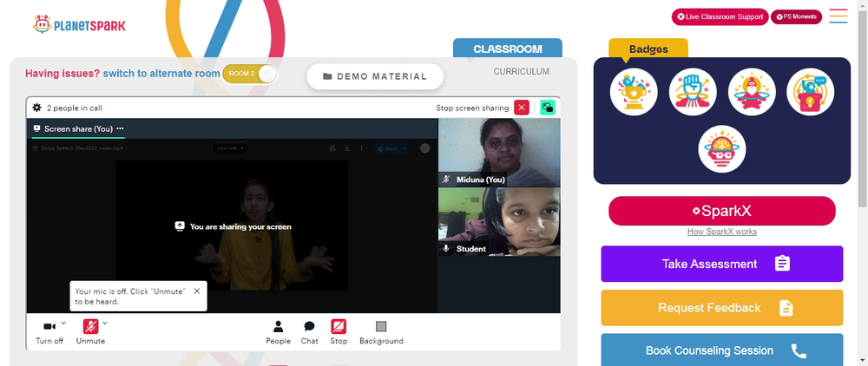Click the red X stop sharing button
868x366 pixels.
[x=522, y=108]
